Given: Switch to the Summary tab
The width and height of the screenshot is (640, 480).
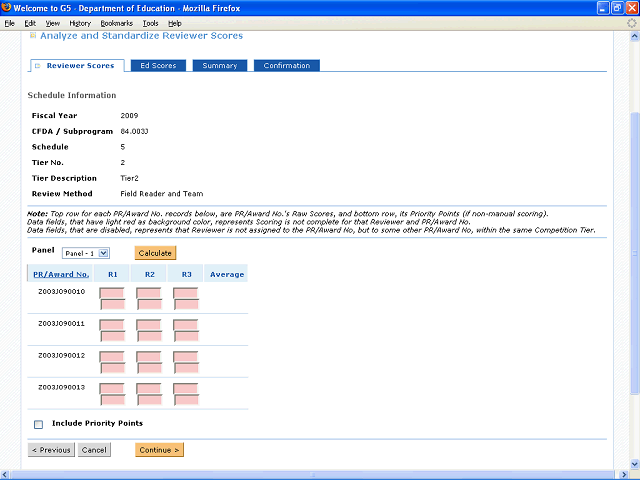Looking at the screenshot, I should coord(220,65).
